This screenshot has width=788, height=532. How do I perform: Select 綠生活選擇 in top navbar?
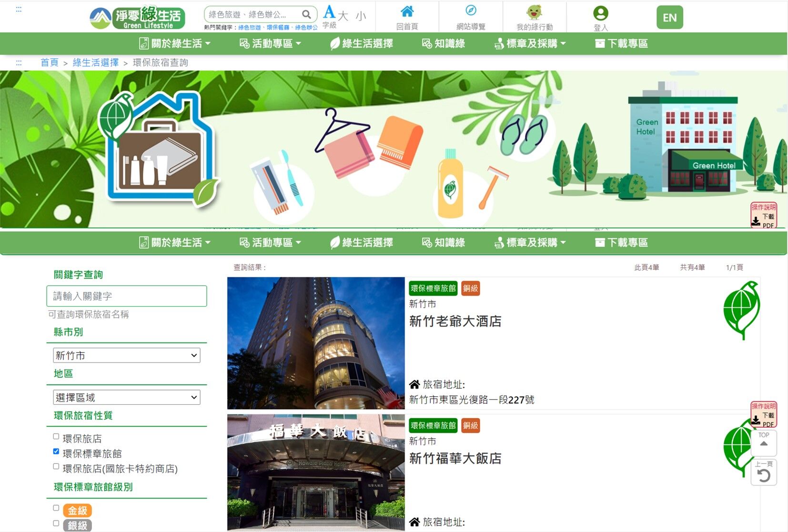362,43
